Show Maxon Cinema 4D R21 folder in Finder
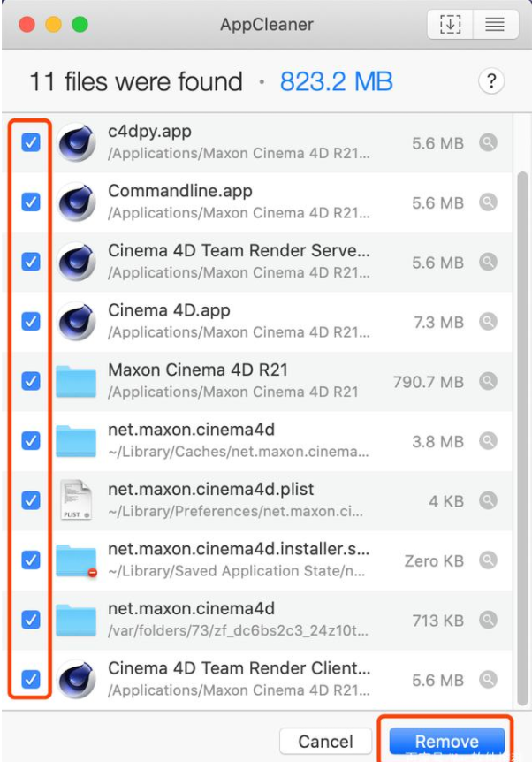 click(x=488, y=381)
